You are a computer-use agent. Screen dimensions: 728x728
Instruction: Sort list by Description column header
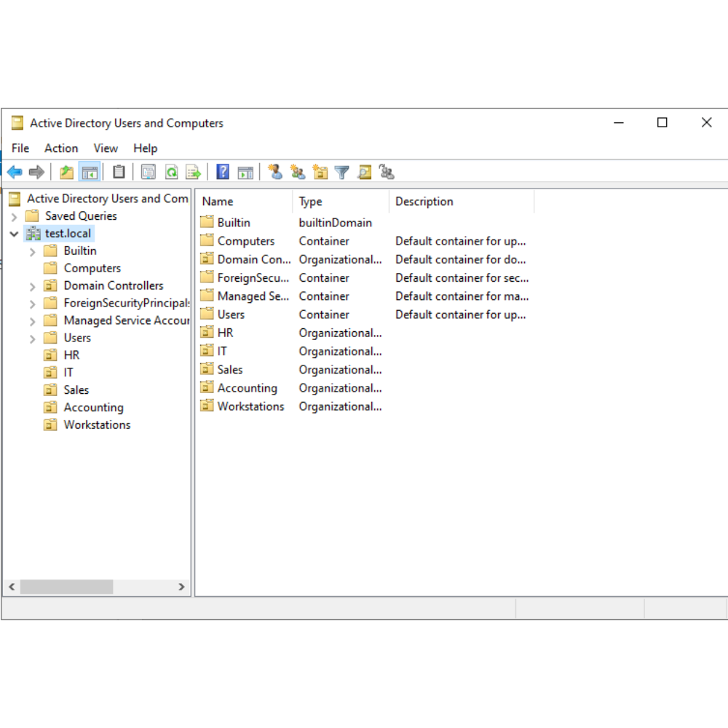[462, 202]
